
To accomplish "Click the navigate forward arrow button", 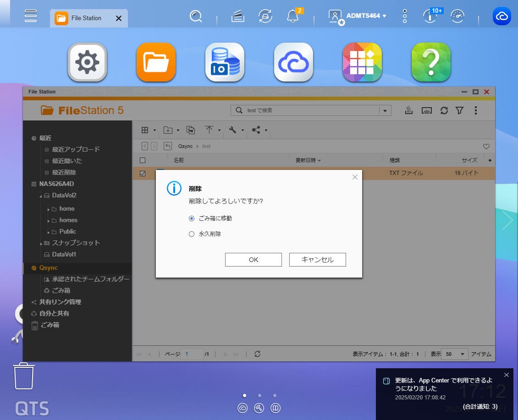I will 154,146.
